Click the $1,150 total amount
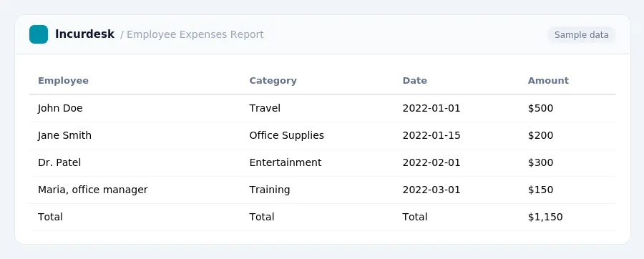The height and width of the screenshot is (259, 644). pyautogui.click(x=545, y=217)
